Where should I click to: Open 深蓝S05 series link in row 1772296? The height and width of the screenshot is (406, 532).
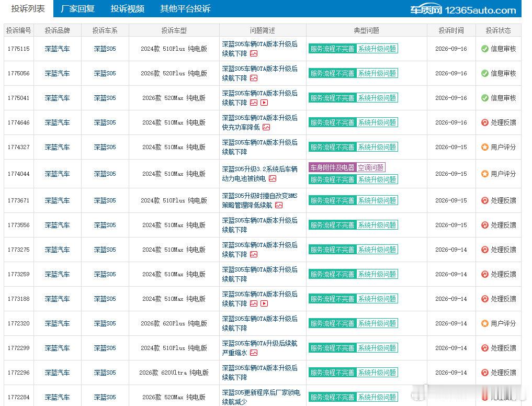[x=105, y=373]
